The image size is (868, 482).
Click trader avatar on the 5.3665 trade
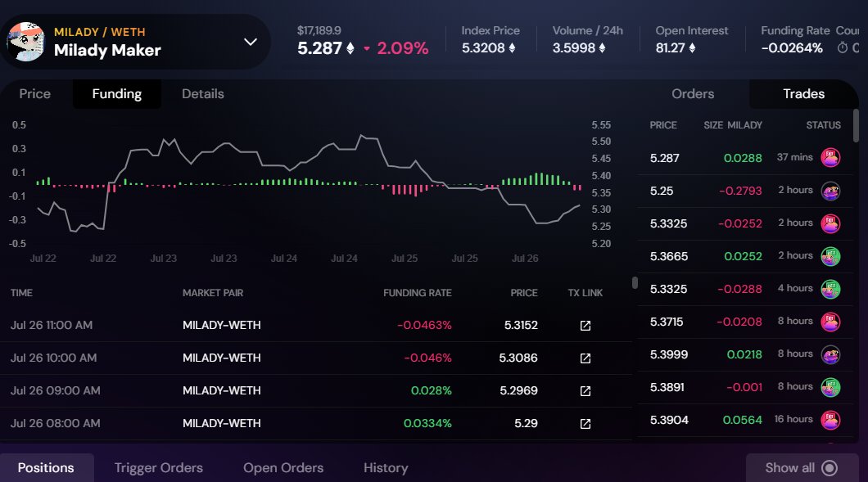pos(830,256)
